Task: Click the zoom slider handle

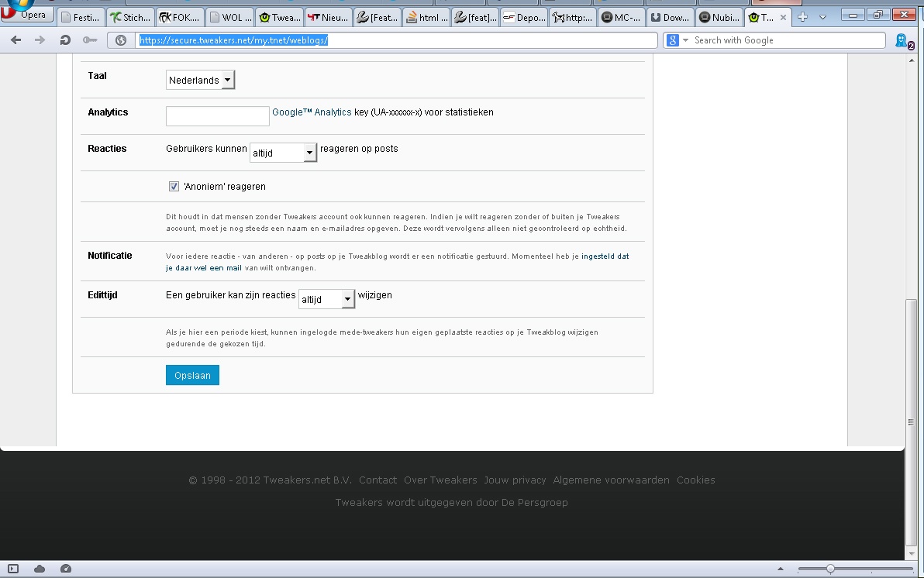Action: point(830,569)
